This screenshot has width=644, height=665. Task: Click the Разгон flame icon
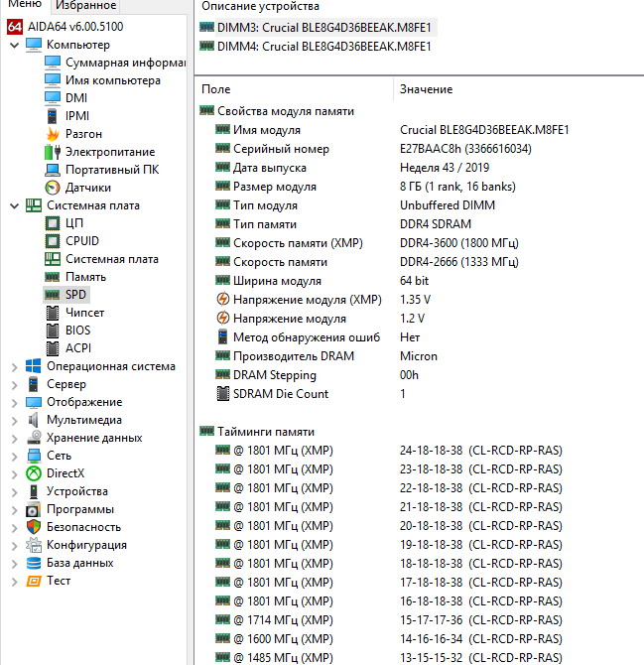click(x=53, y=134)
